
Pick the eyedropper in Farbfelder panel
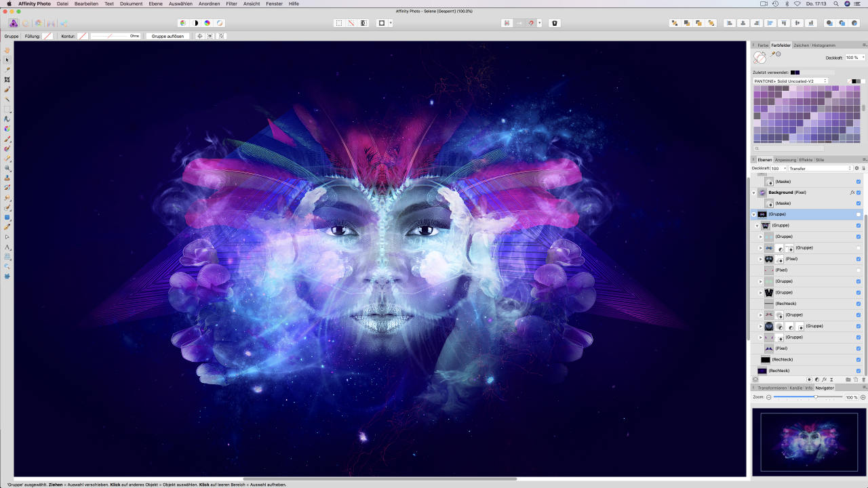(x=772, y=54)
